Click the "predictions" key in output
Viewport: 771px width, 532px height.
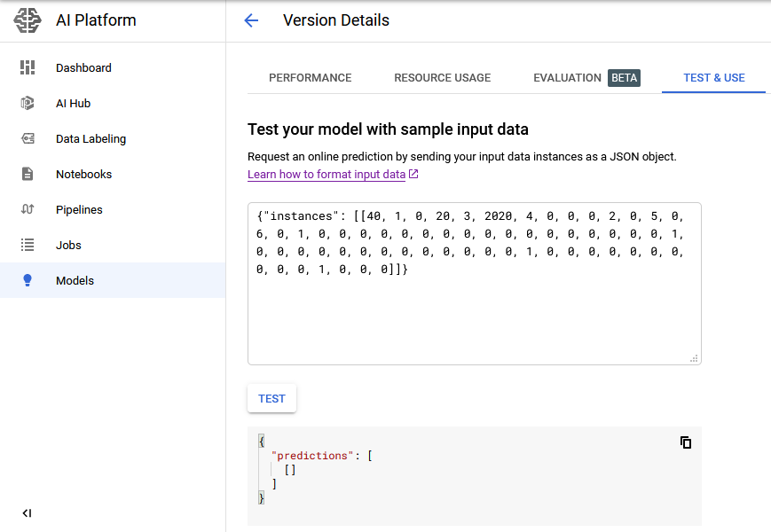312,456
